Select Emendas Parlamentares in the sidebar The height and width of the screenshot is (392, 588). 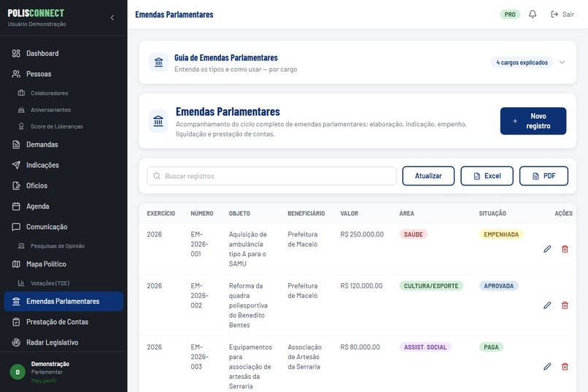coord(63,301)
